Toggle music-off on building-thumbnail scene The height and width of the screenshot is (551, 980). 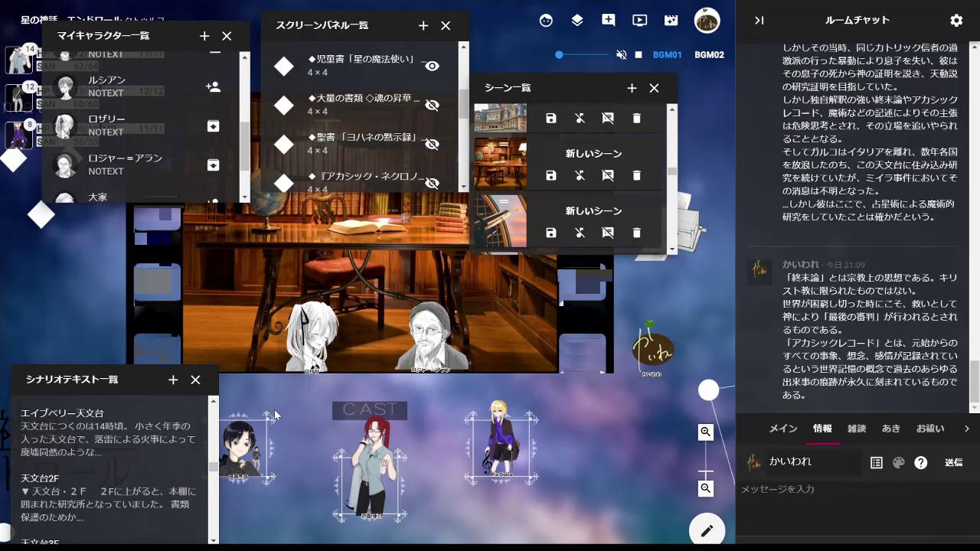pos(580,119)
